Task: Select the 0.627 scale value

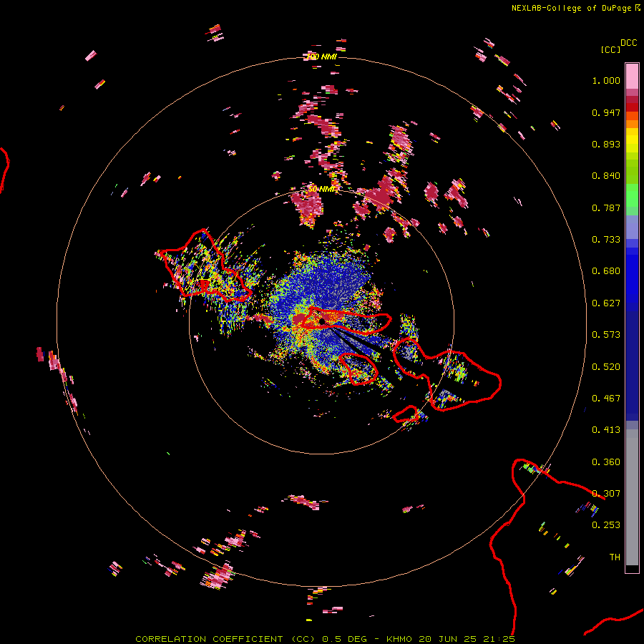Action: (606, 303)
